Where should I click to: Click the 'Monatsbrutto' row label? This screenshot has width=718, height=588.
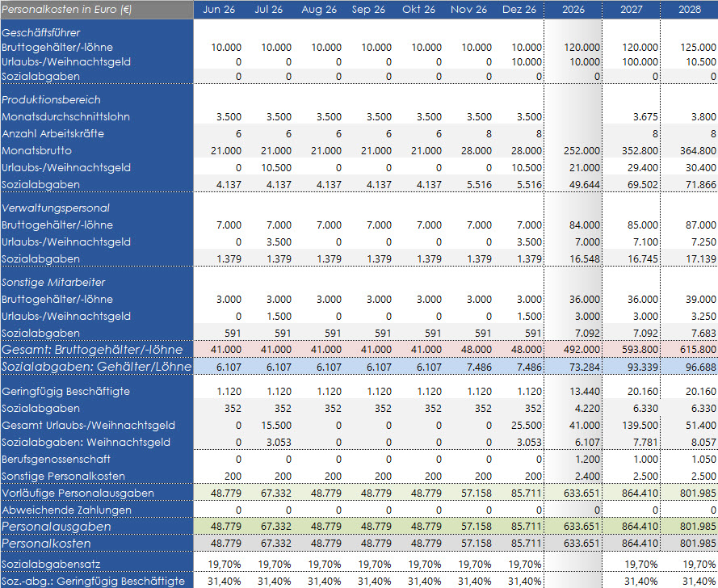36,151
